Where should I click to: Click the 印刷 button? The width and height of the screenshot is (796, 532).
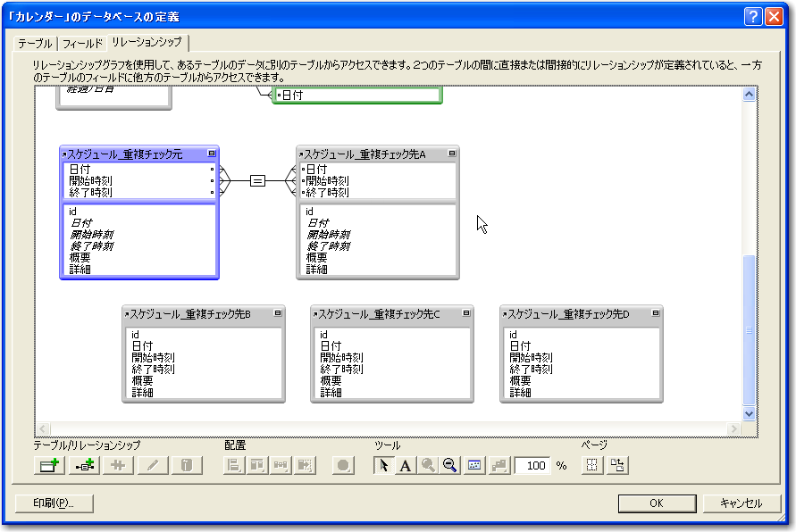click(x=54, y=503)
